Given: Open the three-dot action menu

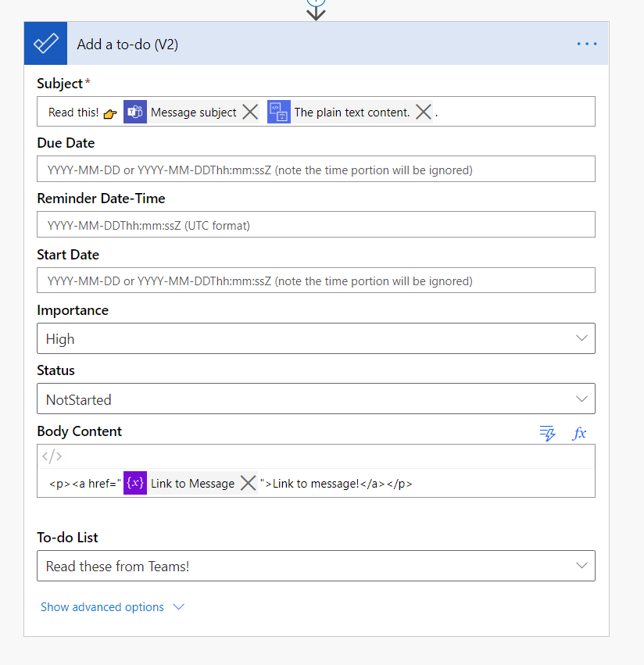Looking at the screenshot, I should [x=586, y=44].
